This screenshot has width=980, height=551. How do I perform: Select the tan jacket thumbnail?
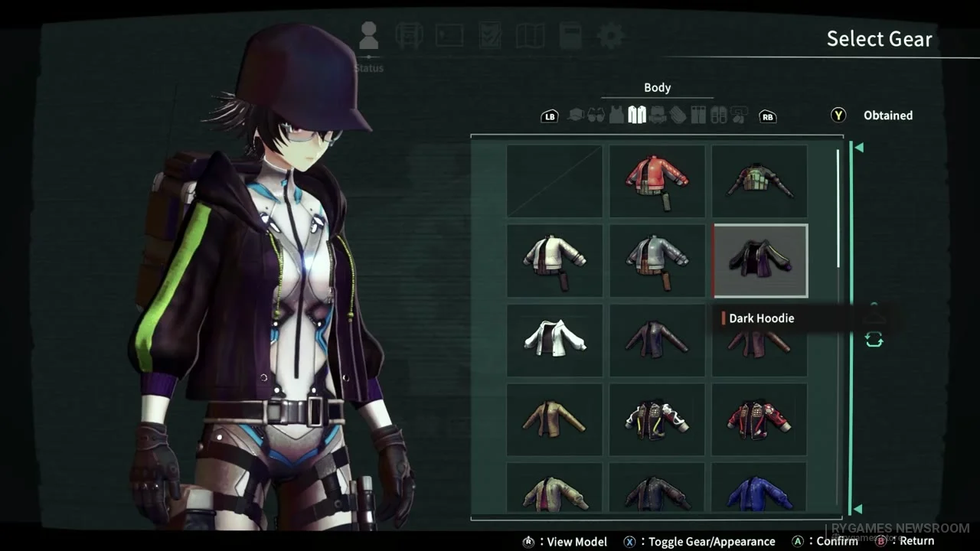tap(554, 420)
